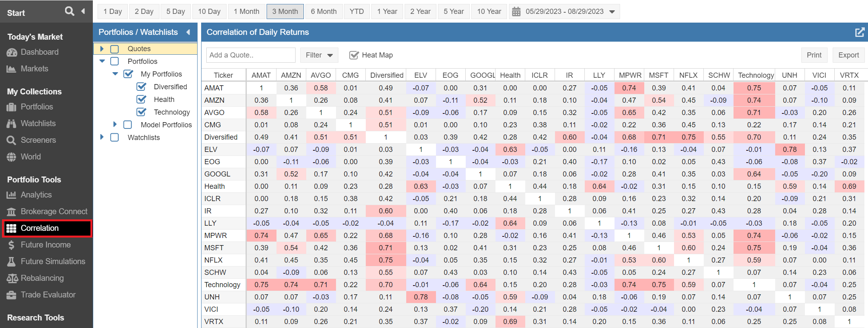Viewport: 868px width, 328px height.
Task: Click the World globe icon
Action: click(12, 157)
